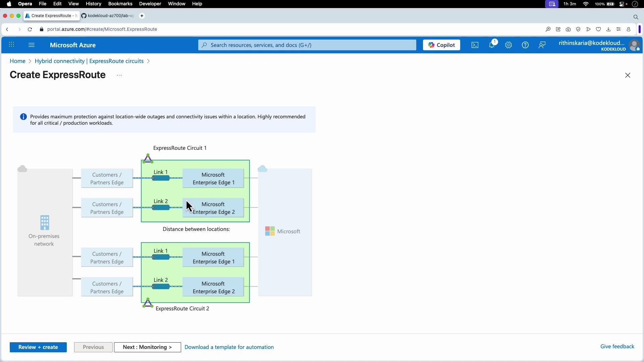Open the Developer menu
Screen dimensions: 644x362
(x=150, y=4)
